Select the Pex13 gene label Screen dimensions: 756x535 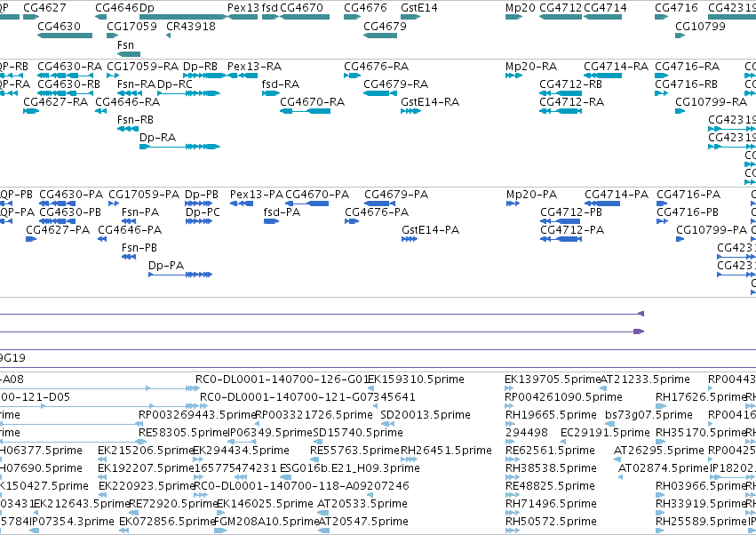coord(243,8)
